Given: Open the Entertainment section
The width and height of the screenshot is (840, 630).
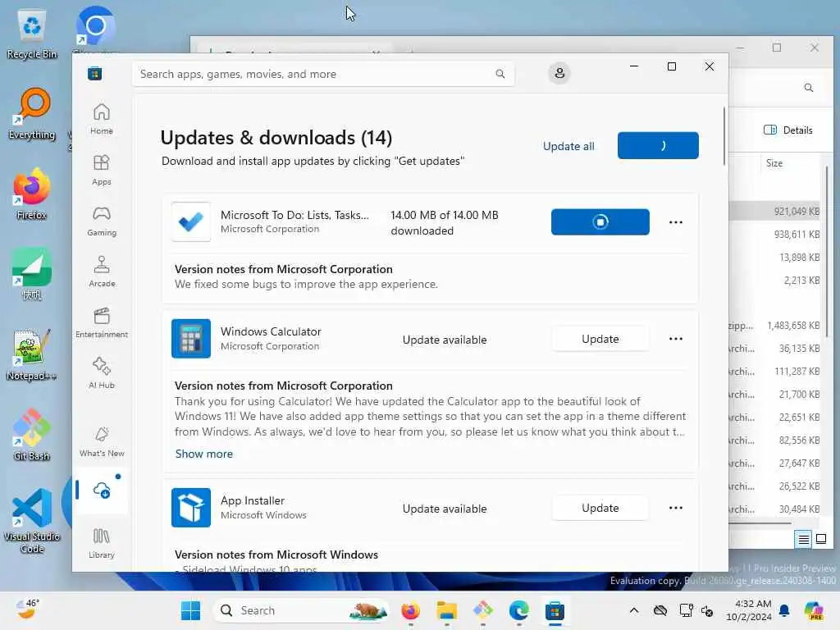Looking at the screenshot, I should pyautogui.click(x=101, y=322).
